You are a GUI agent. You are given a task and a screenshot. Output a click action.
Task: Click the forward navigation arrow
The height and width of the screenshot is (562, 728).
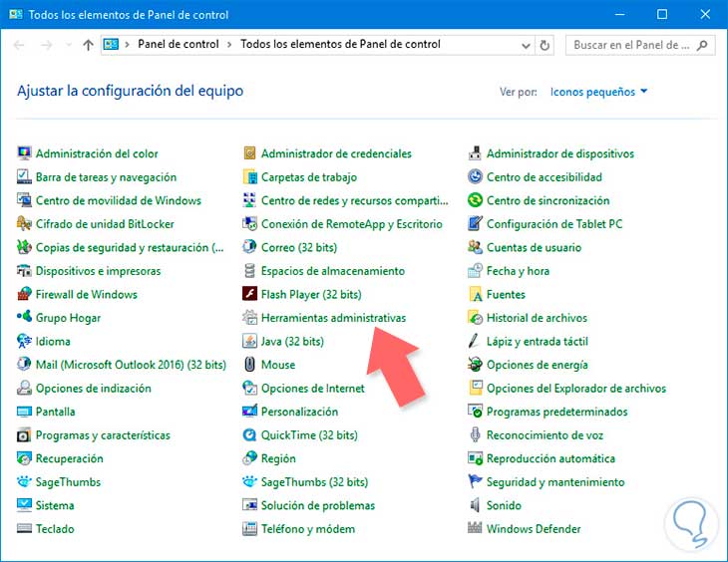[46, 45]
